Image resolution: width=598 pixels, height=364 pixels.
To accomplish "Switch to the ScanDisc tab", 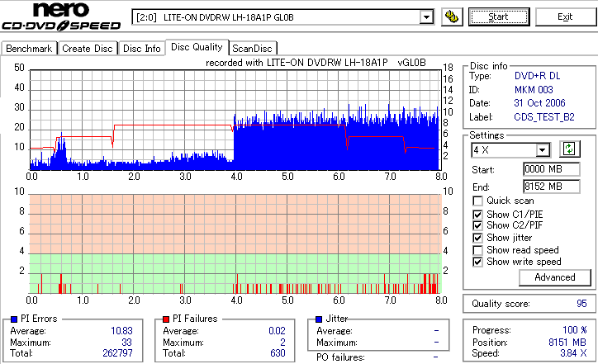I will pos(252,49).
